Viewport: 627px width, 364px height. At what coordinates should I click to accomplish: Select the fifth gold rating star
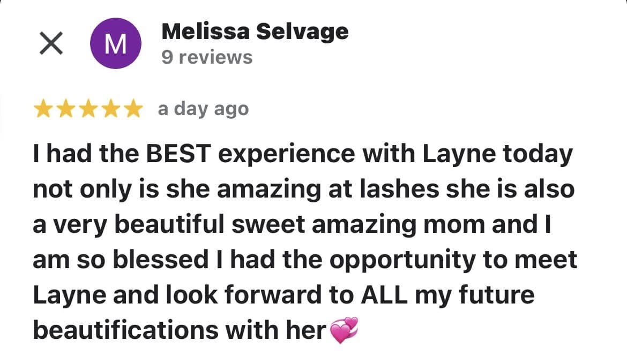[133, 109]
